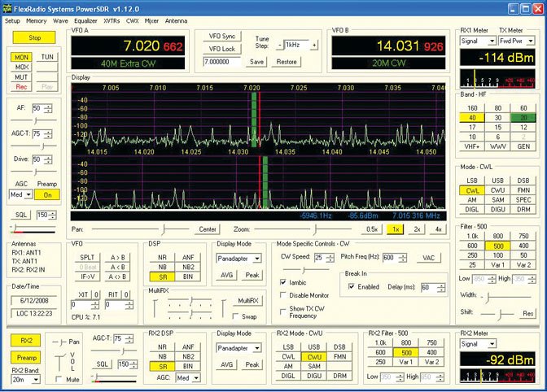Uncheck the Iambic checkbox
This screenshot has width=547, height=392.
point(283,282)
